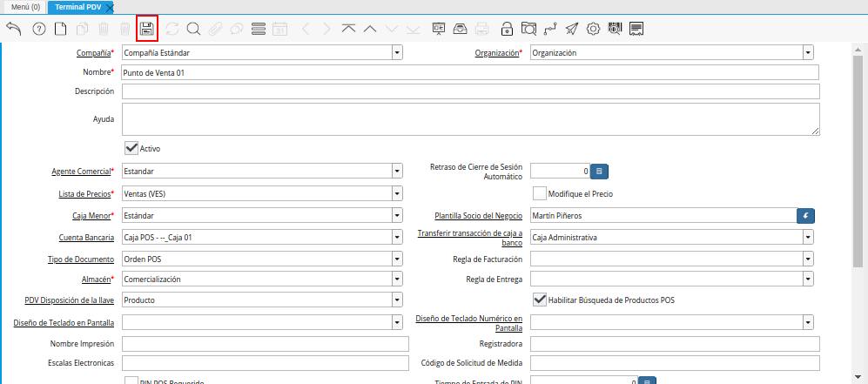This screenshot has height=384, width=868.
Task: Click the Cuenta Bancaria label link
Action: coord(90,237)
